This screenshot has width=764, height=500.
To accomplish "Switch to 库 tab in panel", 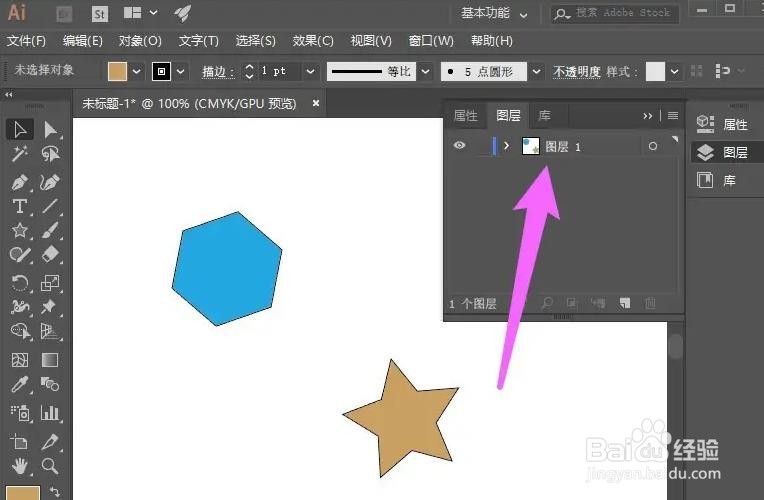I will (x=544, y=115).
